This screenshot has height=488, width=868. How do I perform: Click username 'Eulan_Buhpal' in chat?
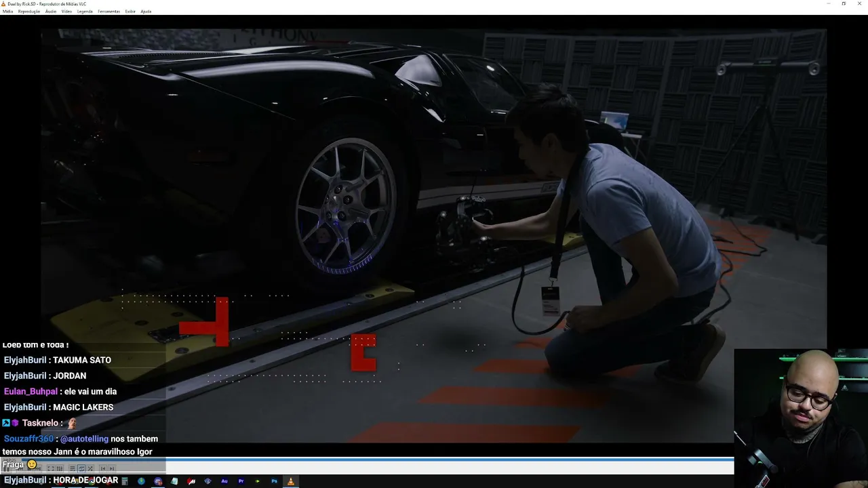[31, 392]
